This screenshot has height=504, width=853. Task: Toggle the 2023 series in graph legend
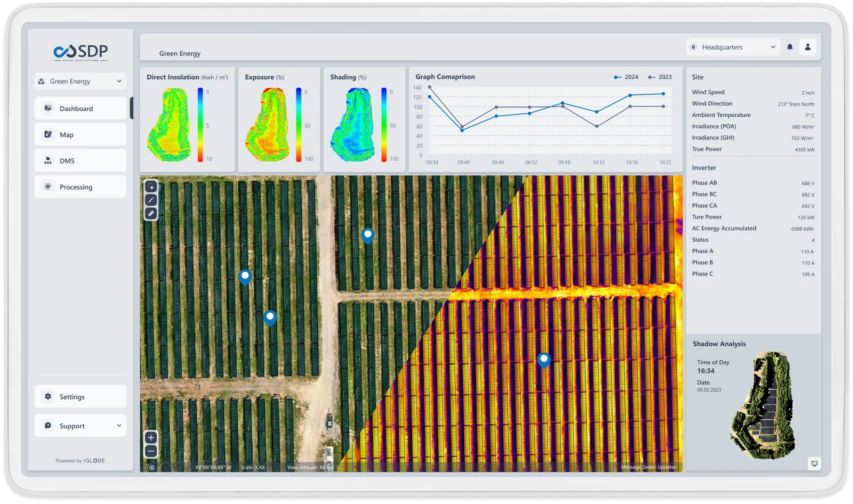point(660,77)
